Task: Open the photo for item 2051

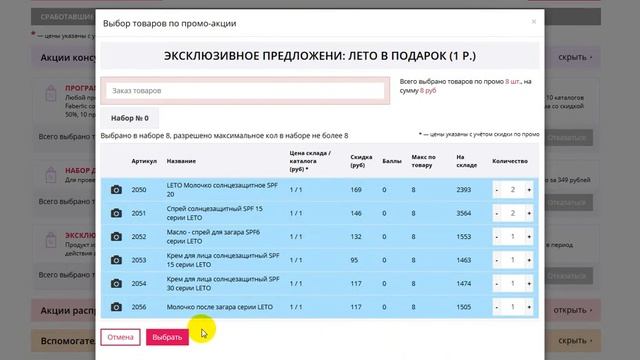Action: pos(116,213)
